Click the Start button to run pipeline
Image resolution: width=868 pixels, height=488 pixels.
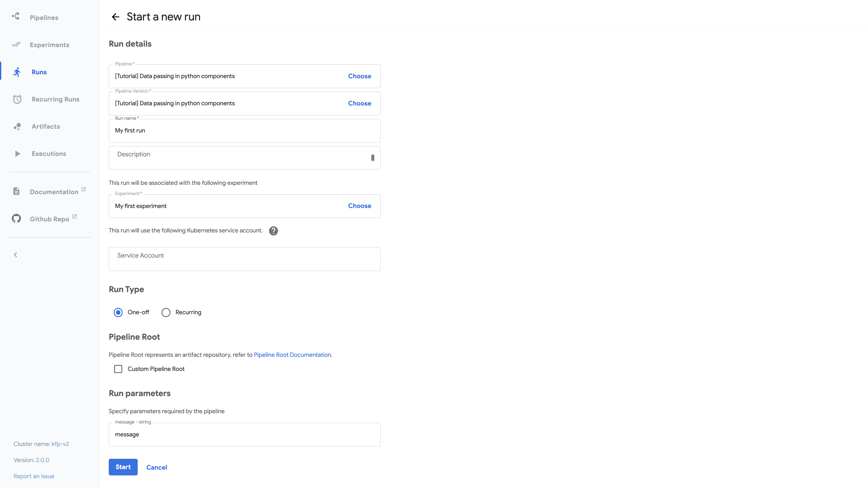click(123, 467)
